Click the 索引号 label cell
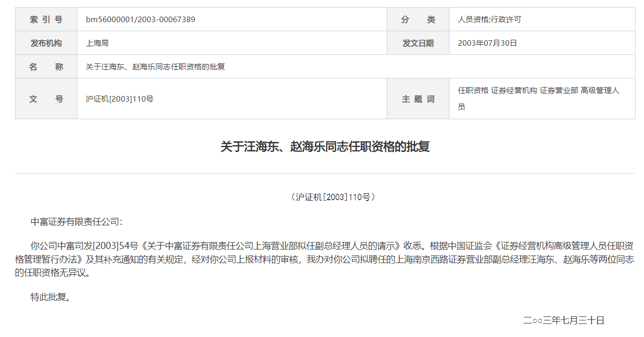The height and width of the screenshot is (337, 644). point(46,20)
